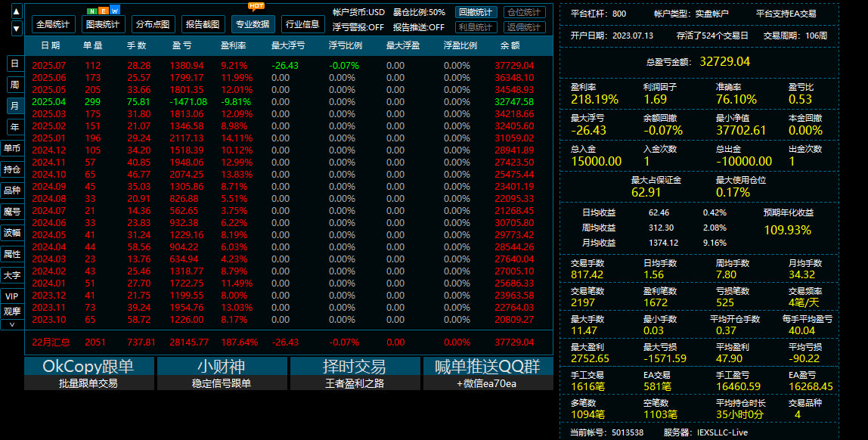This screenshot has width=868, height=440.
Task: Open the 大字 sidebar item
Action: [12, 275]
